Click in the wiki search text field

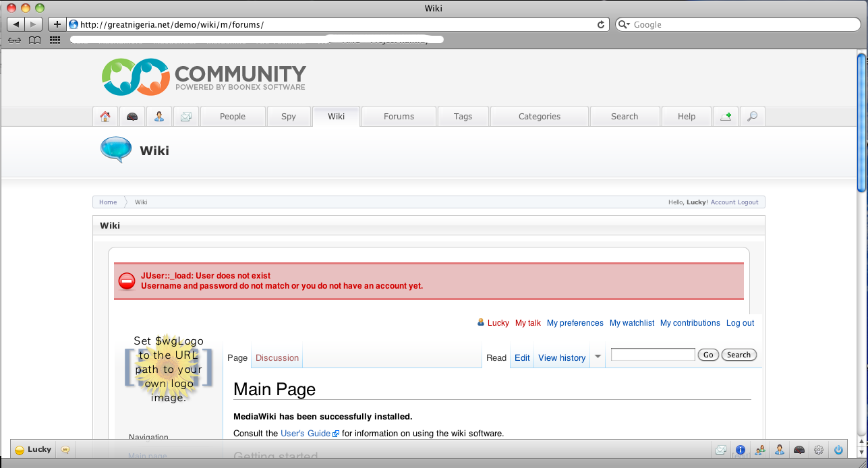[652, 355]
